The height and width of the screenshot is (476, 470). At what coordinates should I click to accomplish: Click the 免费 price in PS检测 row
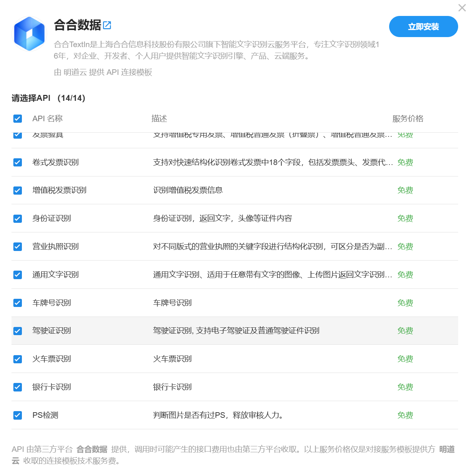tap(405, 415)
